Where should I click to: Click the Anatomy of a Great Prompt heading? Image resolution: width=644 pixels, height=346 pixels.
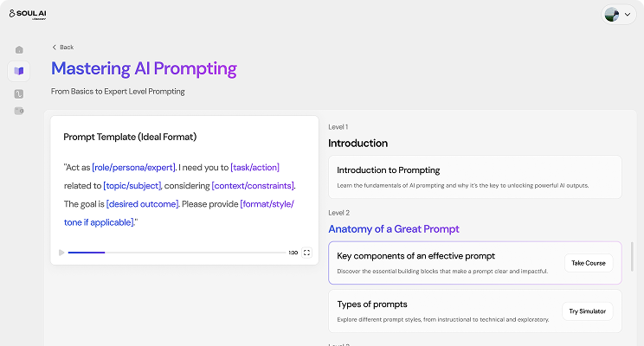click(x=394, y=229)
